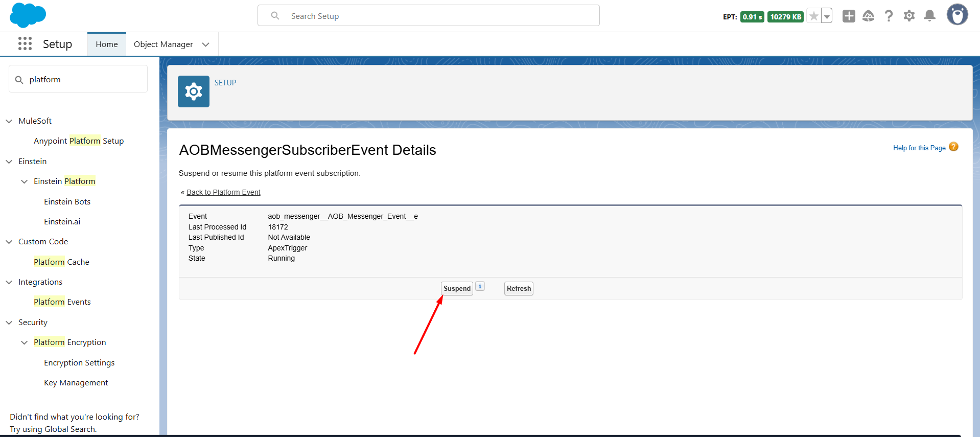Collapse the MuleSoft section
Screen dimensions: 980x437
tap(9, 121)
